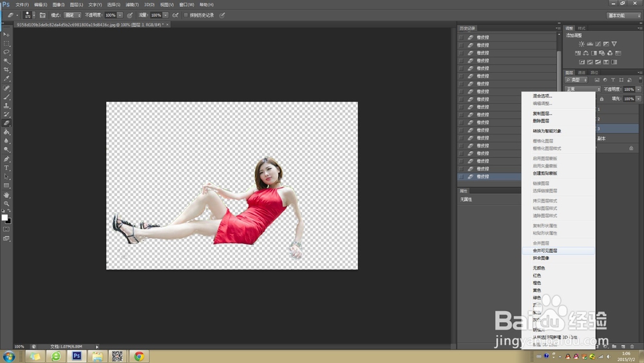Set history brush source on last eraser state

tap(461, 177)
